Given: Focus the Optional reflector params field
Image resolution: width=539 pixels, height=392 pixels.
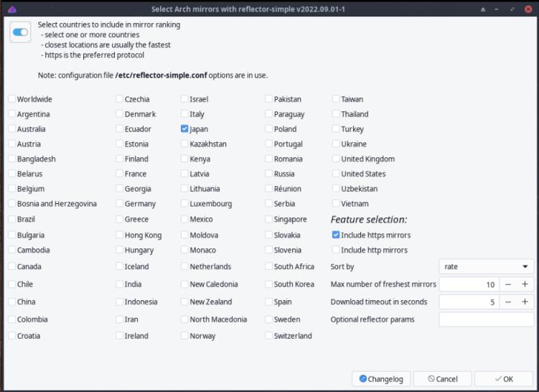Looking at the screenshot, I should coord(487,319).
